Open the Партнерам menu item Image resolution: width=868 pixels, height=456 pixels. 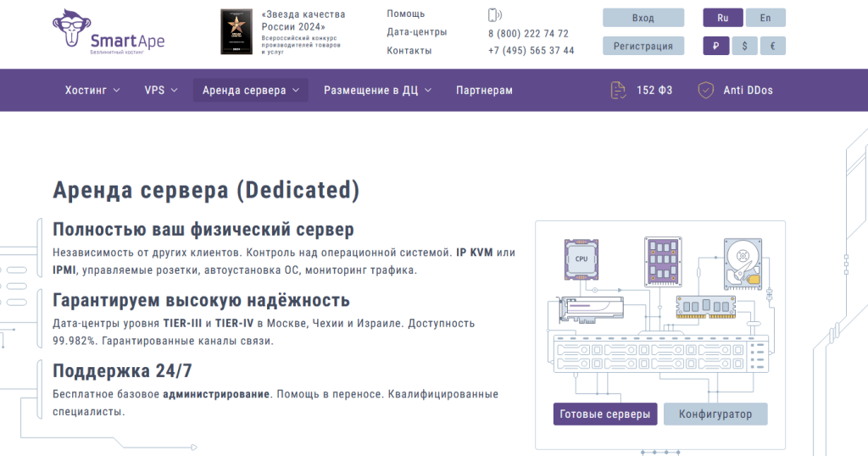[484, 90]
